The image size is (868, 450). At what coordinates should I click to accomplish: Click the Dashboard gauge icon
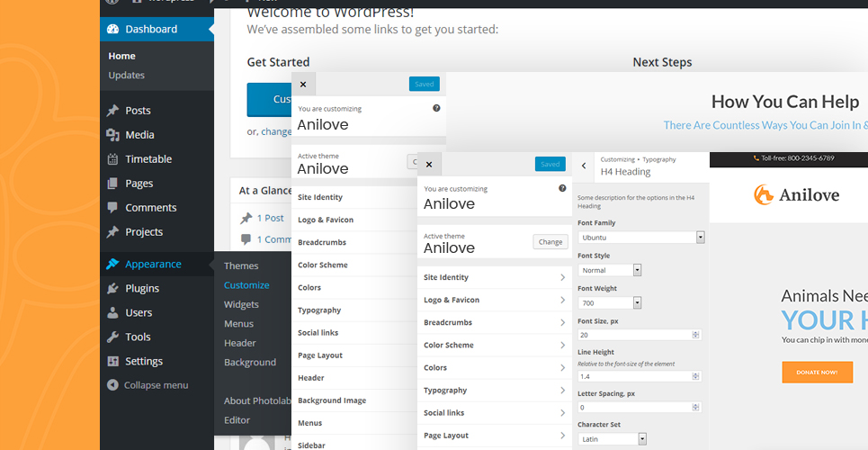click(x=112, y=30)
